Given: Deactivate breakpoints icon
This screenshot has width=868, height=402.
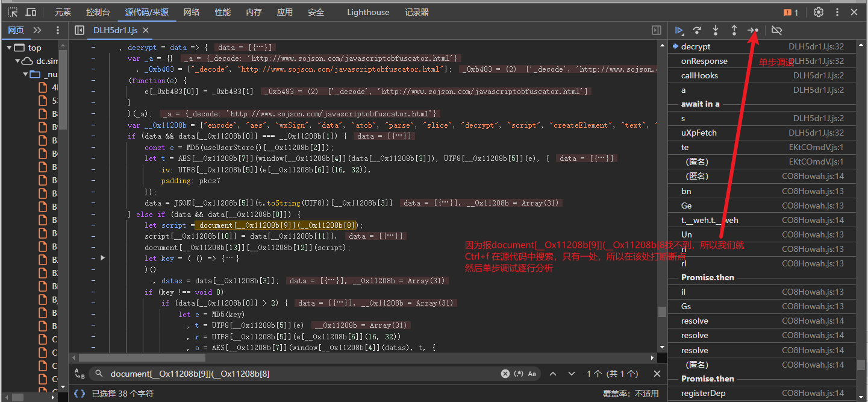Looking at the screenshot, I should point(777,30).
